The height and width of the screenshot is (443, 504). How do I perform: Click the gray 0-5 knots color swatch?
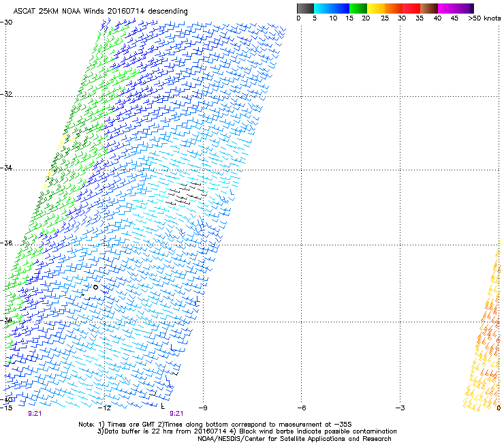point(305,8)
